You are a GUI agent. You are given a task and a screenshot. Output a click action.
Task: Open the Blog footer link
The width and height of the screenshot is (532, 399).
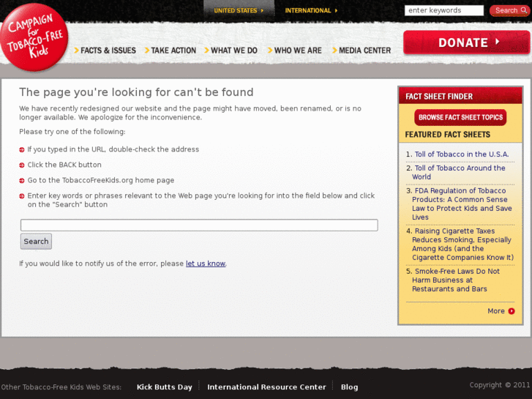tap(350, 387)
